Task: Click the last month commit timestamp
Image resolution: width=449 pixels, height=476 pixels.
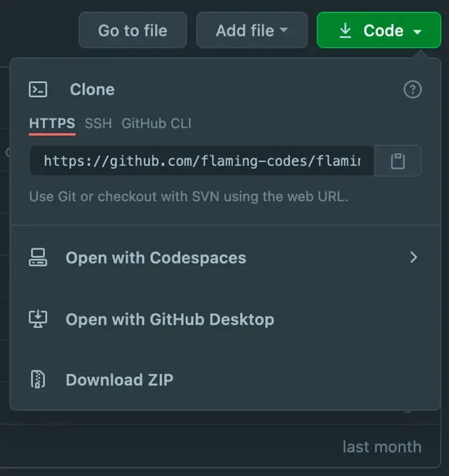Action: 382,447
